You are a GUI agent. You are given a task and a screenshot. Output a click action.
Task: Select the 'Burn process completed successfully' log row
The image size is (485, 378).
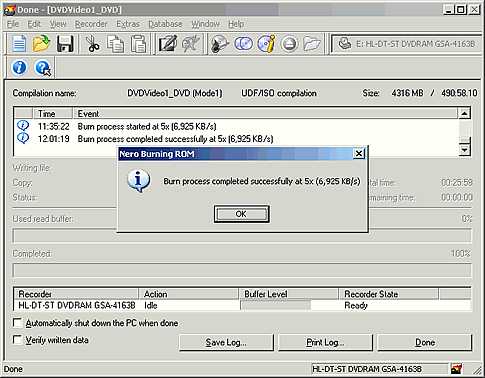click(236, 139)
